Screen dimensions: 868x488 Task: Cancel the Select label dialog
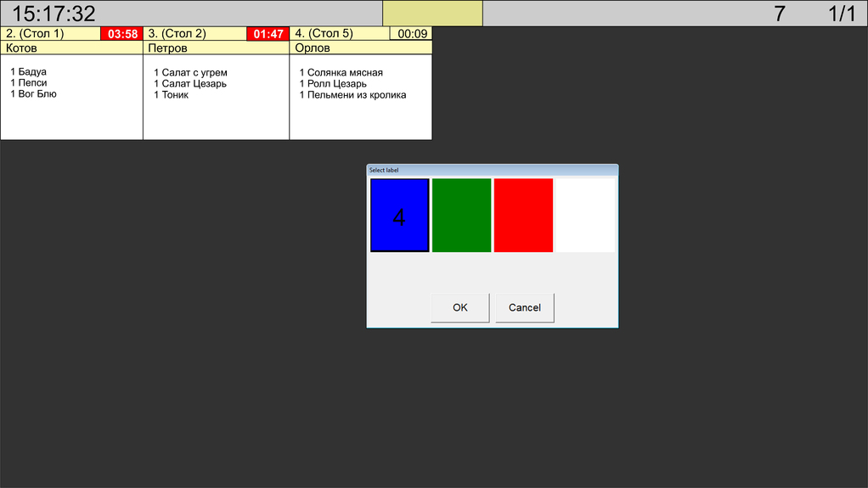[x=524, y=307]
